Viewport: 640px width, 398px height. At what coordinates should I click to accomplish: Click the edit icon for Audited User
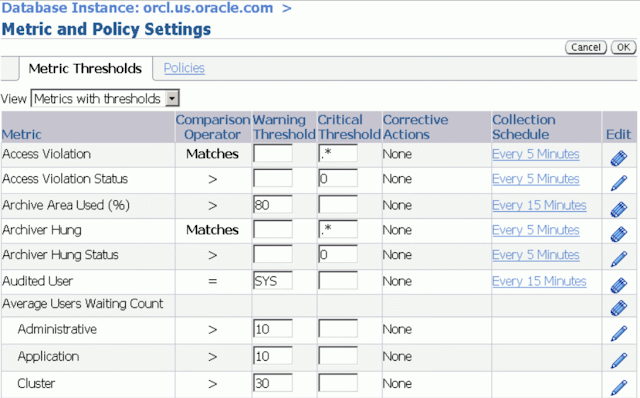click(x=619, y=285)
